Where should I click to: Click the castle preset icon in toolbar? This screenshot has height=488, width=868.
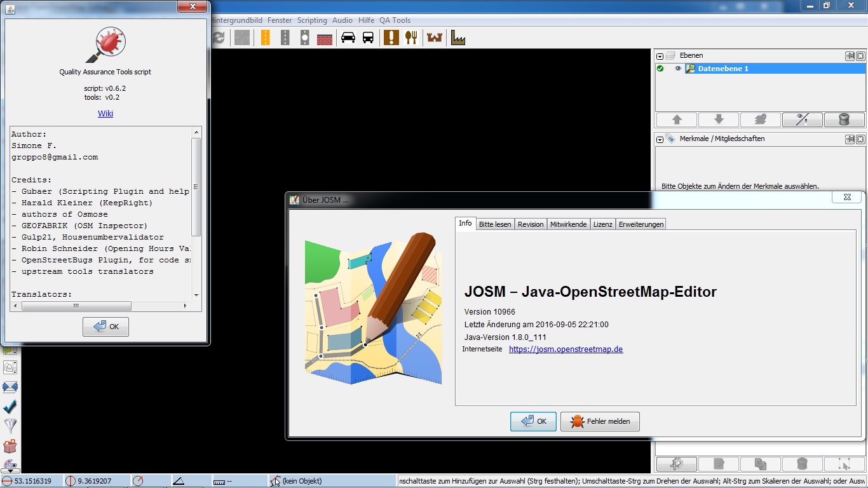[x=435, y=38]
